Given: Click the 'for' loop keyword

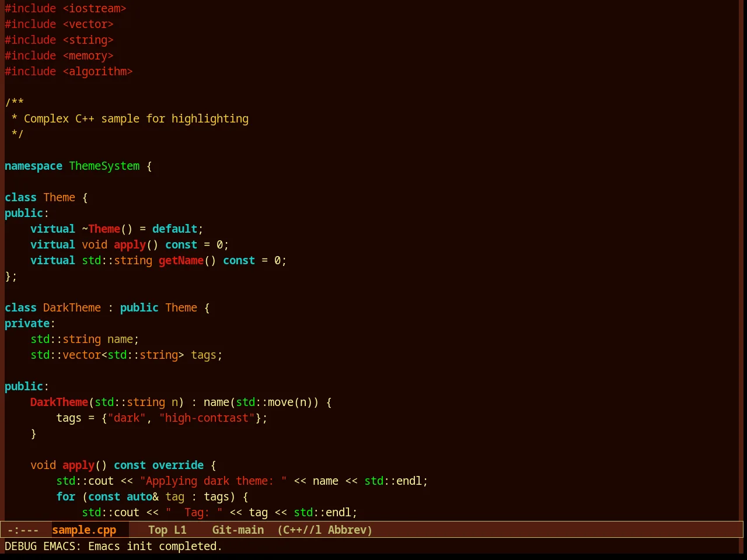Looking at the screenshot, I should pyautogui.click(x=65, y=496).
